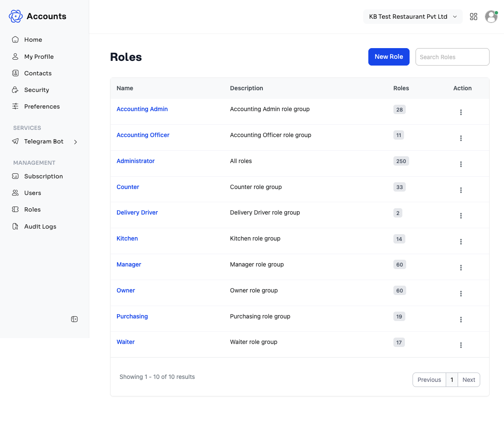
Task: Open Subscription management
Action: (44, 176)
